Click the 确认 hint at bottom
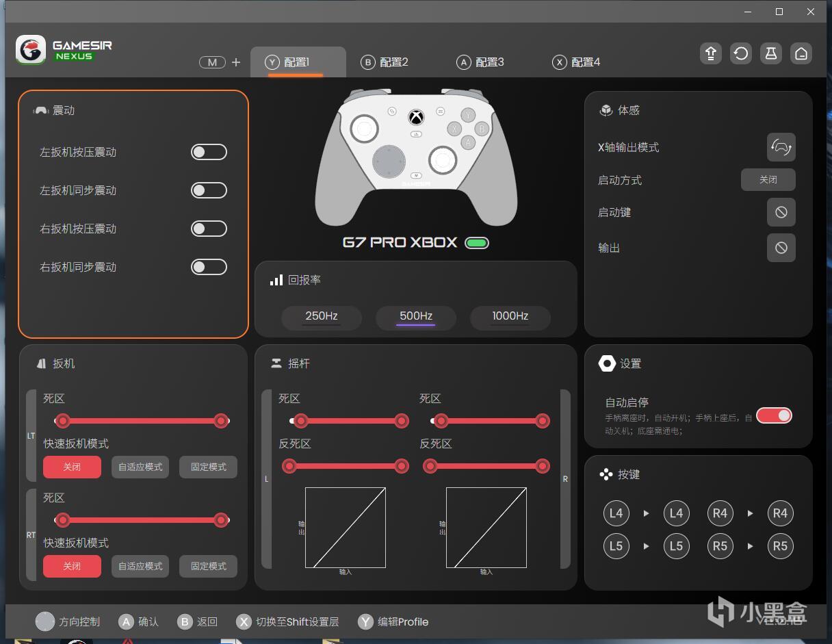 point(138,621)
